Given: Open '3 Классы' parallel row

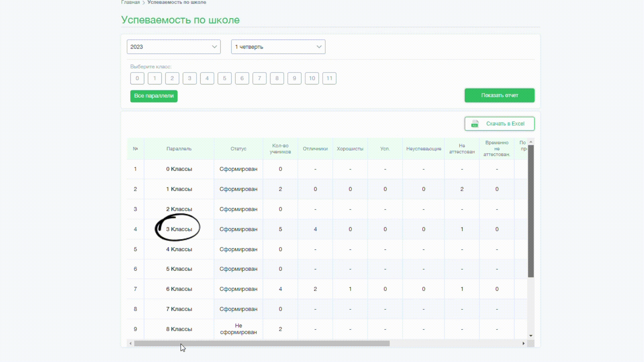Looking at the screenshot, I should pos(179,229).
